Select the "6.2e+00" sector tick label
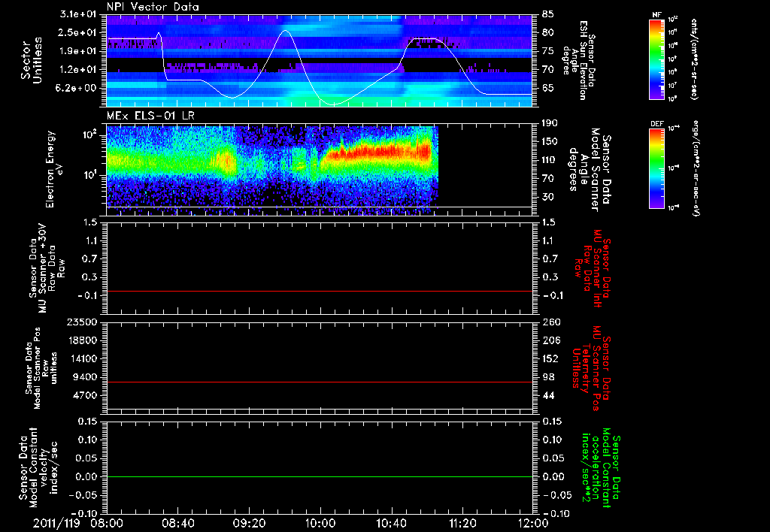 (77, 89)
